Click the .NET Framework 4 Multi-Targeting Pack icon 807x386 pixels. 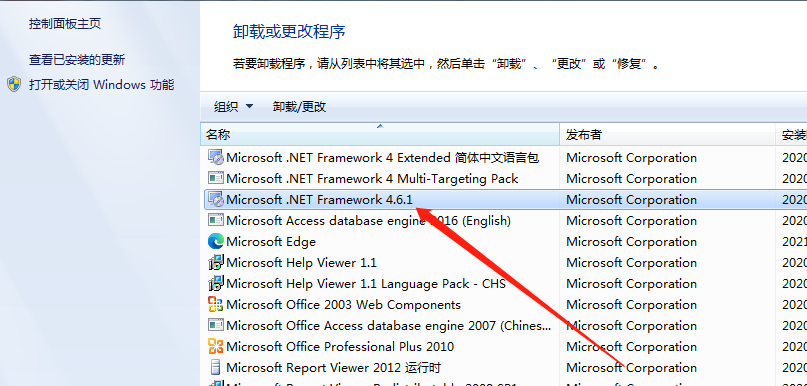click(216, 178)
